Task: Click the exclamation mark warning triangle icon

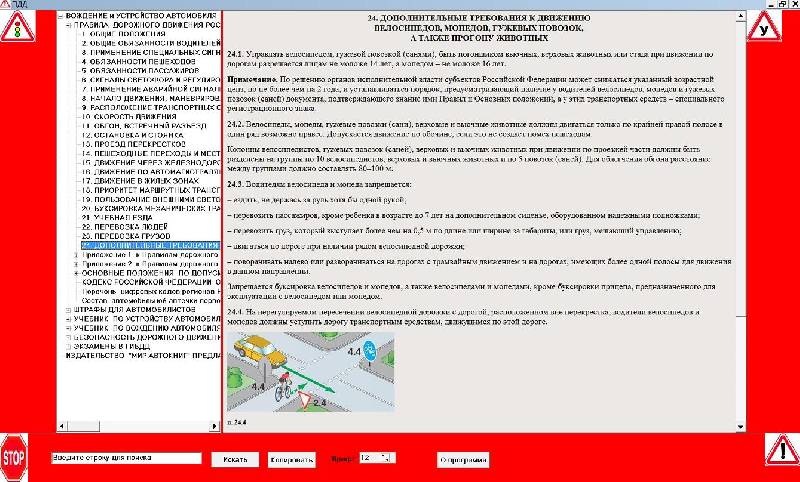Action: pos(782,449)
